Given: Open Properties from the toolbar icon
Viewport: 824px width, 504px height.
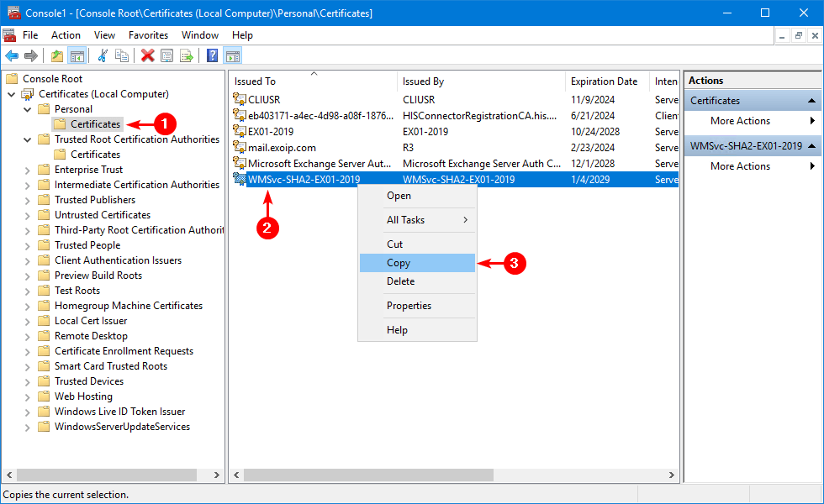Looking at the screenshot, I should tap(166, 55).
